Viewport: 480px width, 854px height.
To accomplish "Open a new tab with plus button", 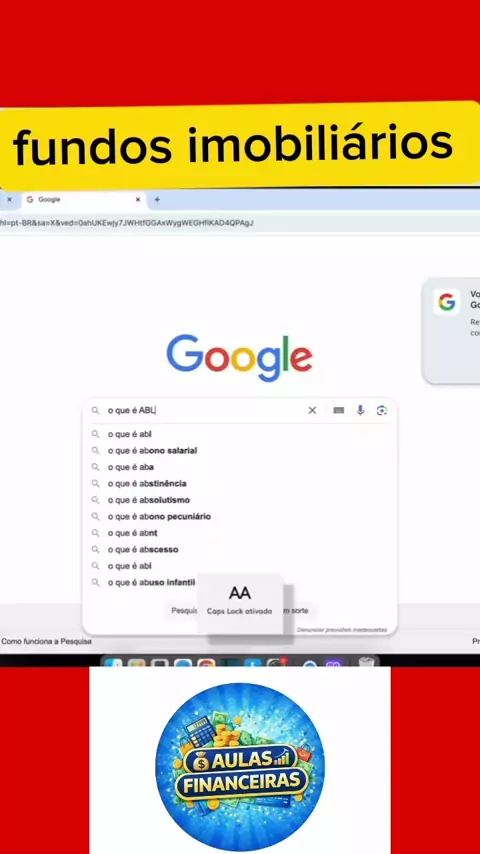I will [x=157, y=199].
